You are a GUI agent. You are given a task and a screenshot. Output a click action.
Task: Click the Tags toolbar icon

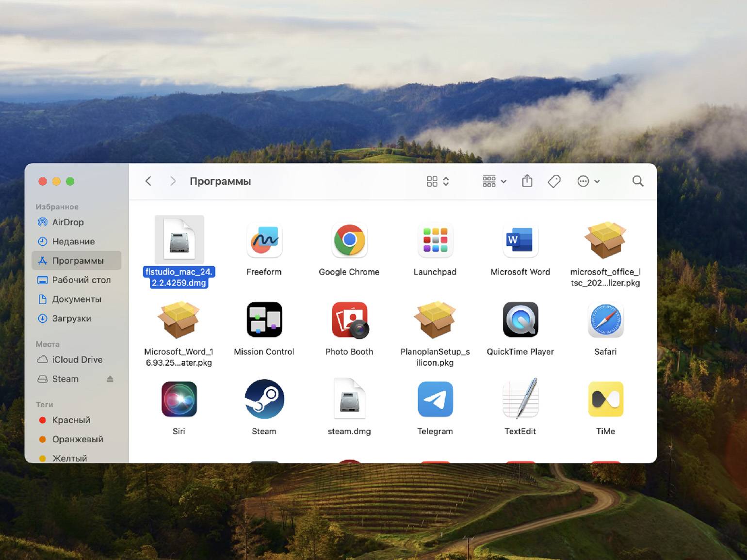pyautogui.click(x=554, y=181)
